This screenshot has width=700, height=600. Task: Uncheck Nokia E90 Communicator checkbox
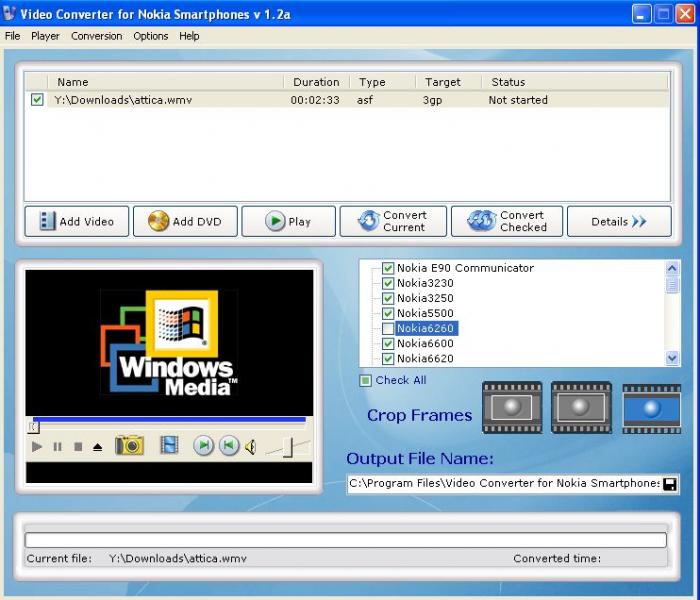[x=388, y=268]
